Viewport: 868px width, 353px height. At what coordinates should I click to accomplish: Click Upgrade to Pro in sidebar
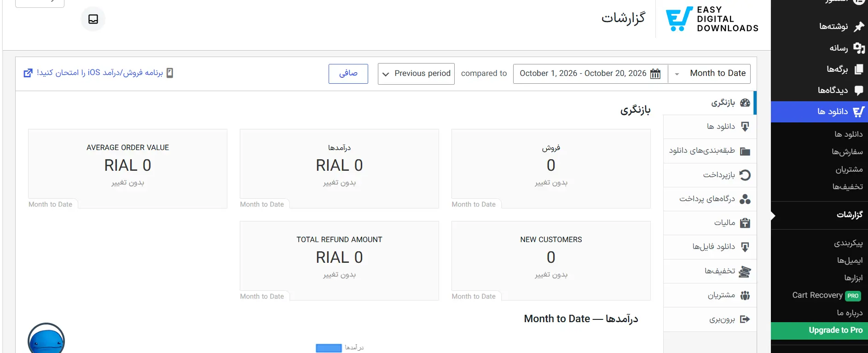819,330
